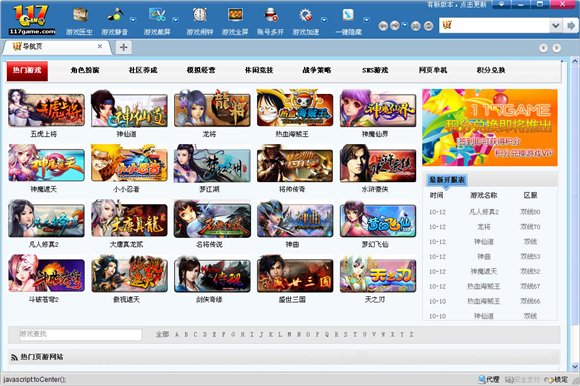Open a new tab with plus button

(x=124, y=47)
